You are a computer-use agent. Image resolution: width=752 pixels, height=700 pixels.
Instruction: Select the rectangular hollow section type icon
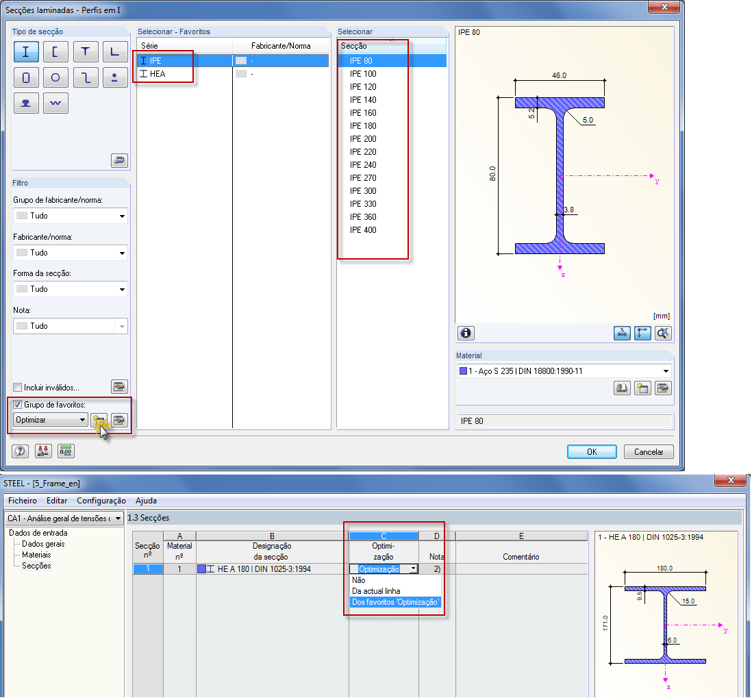pyautogui.click(x=26, y=77)
